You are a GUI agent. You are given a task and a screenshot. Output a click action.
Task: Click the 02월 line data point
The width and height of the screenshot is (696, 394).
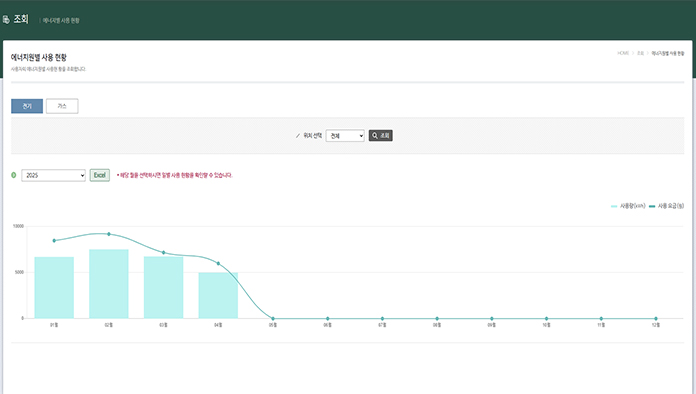(109, 234)
